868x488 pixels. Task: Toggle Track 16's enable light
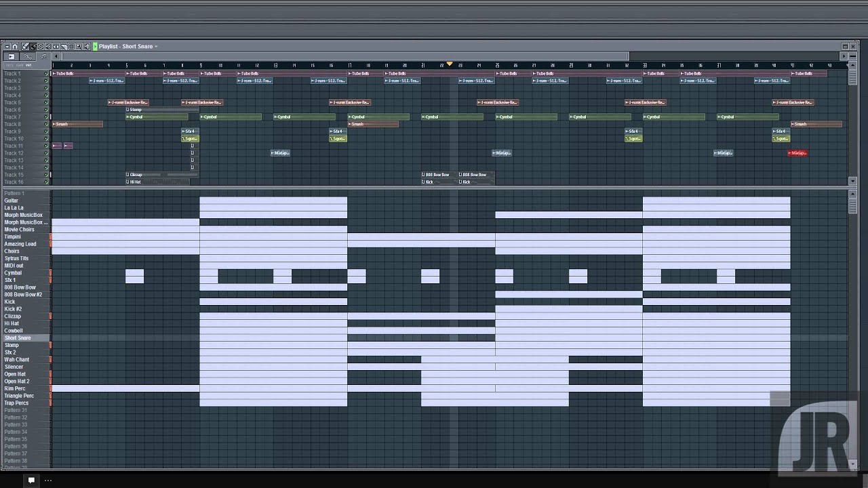(46, 181)
